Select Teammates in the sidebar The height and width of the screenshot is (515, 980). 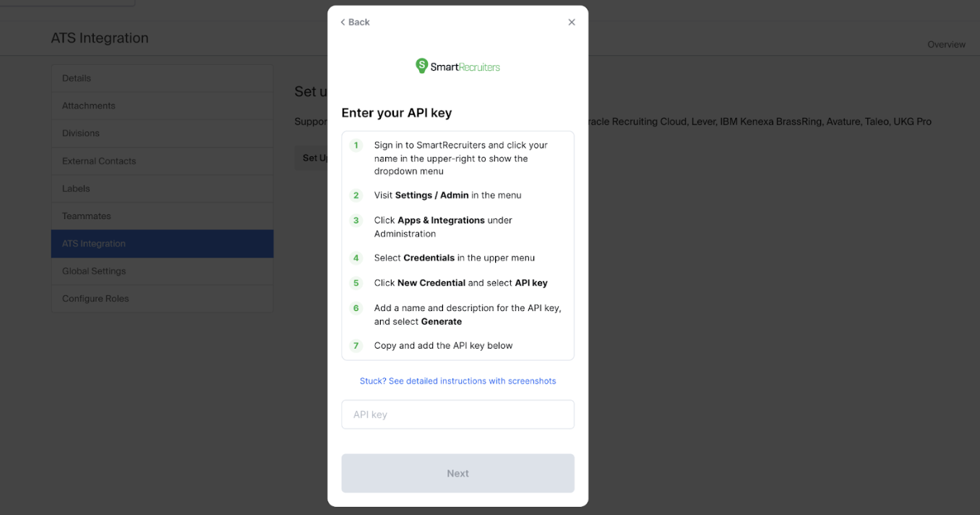(x=162, y=216)
